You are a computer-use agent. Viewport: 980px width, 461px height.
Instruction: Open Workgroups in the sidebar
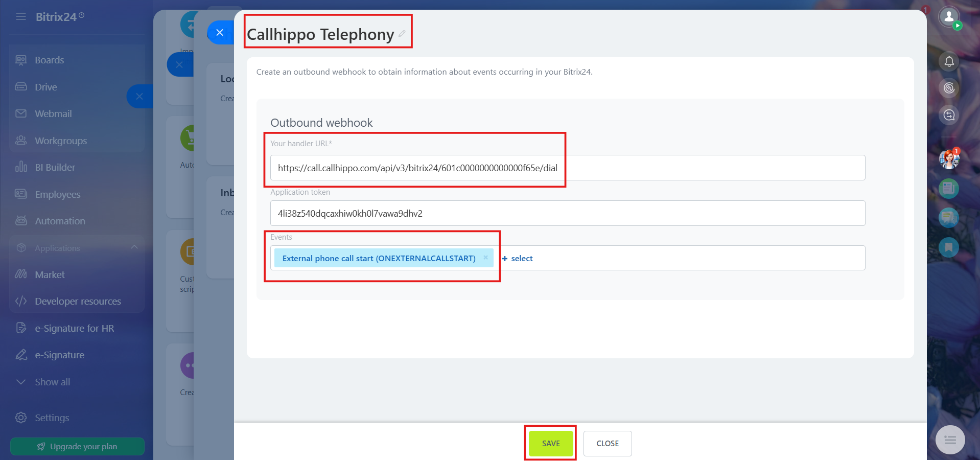click(x=61, y=141)
